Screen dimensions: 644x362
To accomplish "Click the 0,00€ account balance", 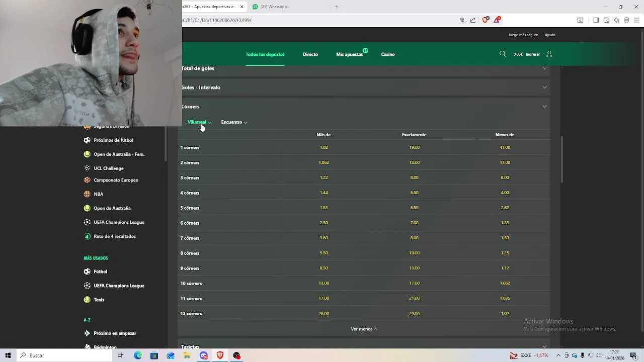I will (518, 54).
